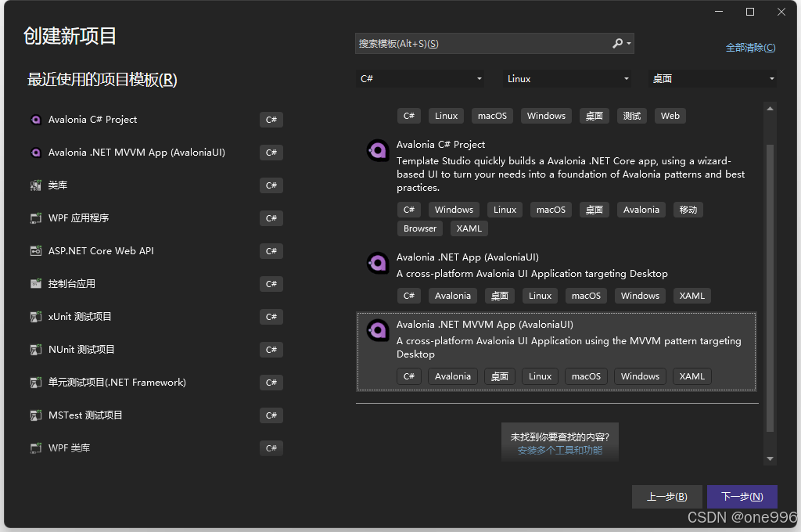Click the 上一步(B) button
The width and height of the screenshot is (801, 532).
[x=667, y=497]
